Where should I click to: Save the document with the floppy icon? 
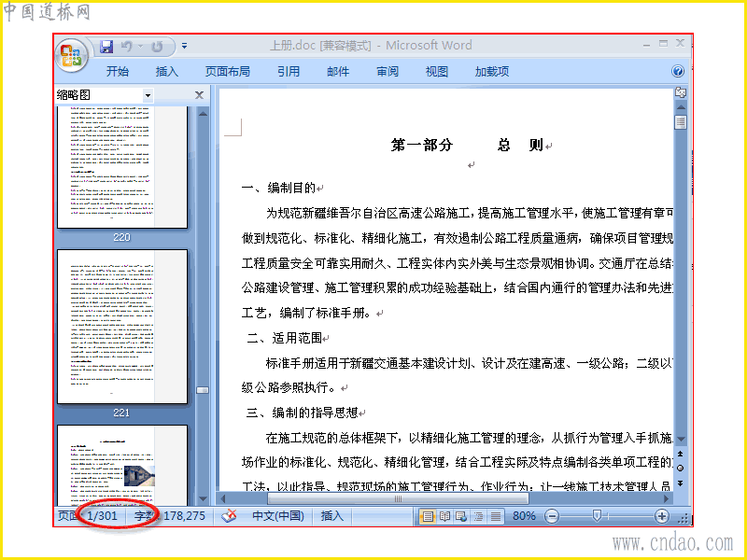(x=106, y=46)
